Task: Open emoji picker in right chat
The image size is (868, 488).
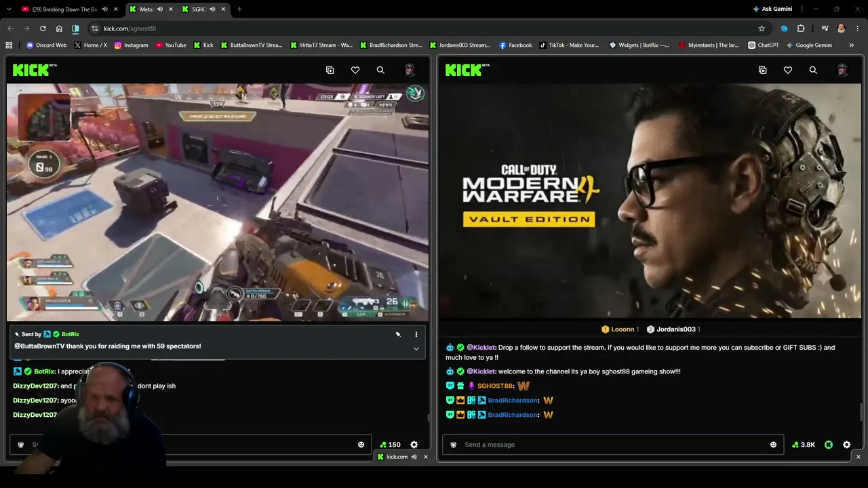Action: pyautogui.click(x=773, y=445)
